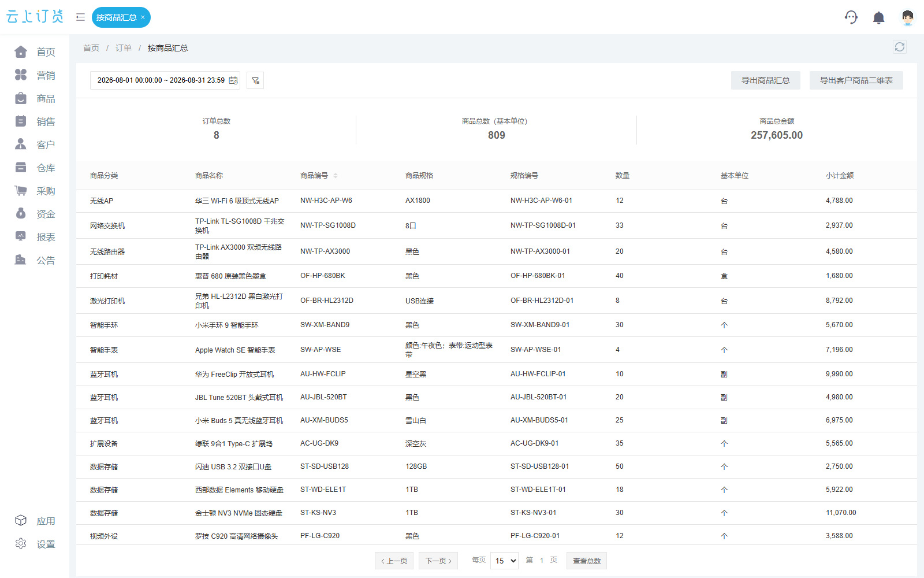Open 资金 in the sidebar
The height and width of the screenshot is (578, 924).
tap(35, 214)
